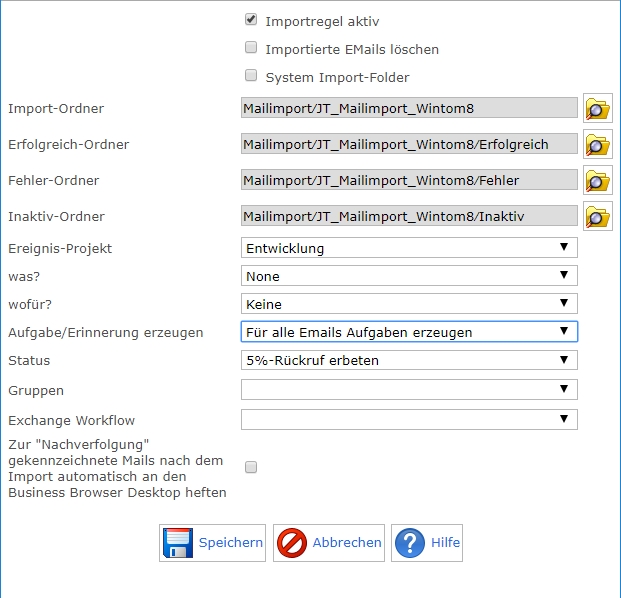
Task: Expand the empty Gruppen dropdown
Action: click(x=409, y=390)
